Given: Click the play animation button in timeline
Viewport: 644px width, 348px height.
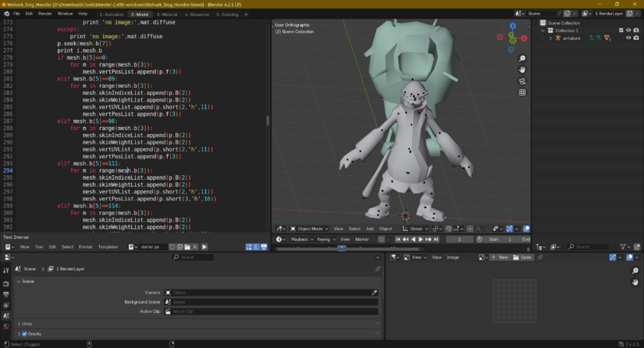Looking at the screenshot, I should [421, 239].
